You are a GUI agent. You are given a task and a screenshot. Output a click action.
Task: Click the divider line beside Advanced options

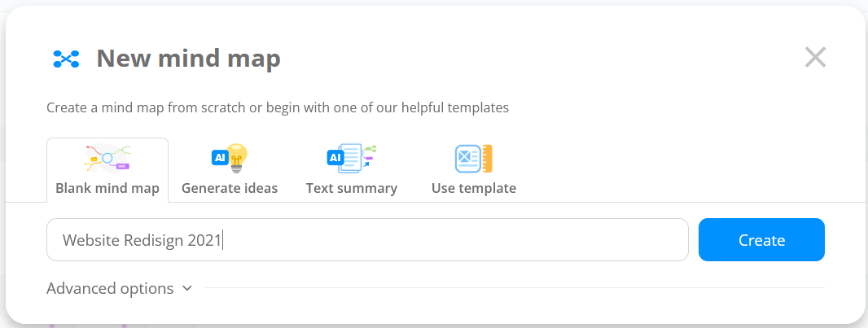click(515, 287)
